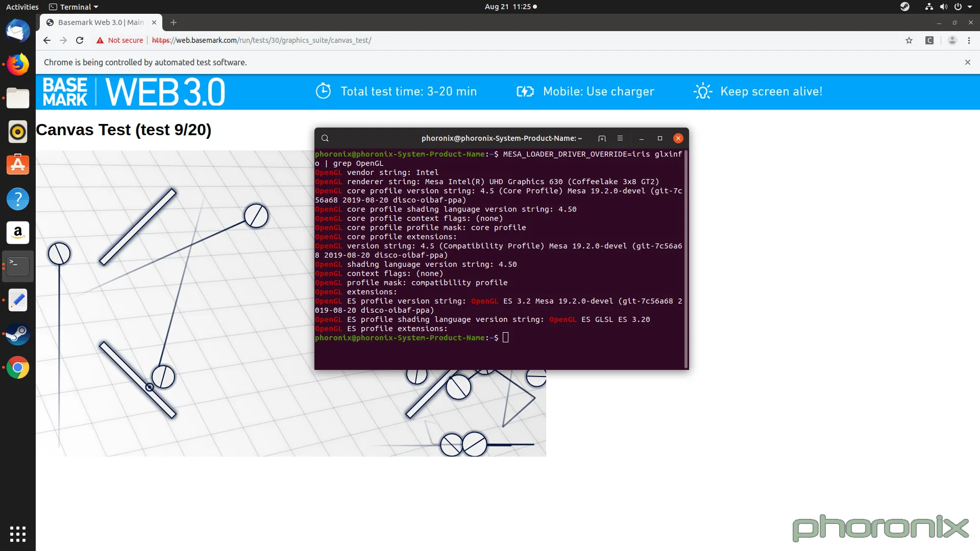The height and width of the screenshot is (551, 980).
Task: Click 'Mobile: Use charger' text
Action: (x=598, y=91)
